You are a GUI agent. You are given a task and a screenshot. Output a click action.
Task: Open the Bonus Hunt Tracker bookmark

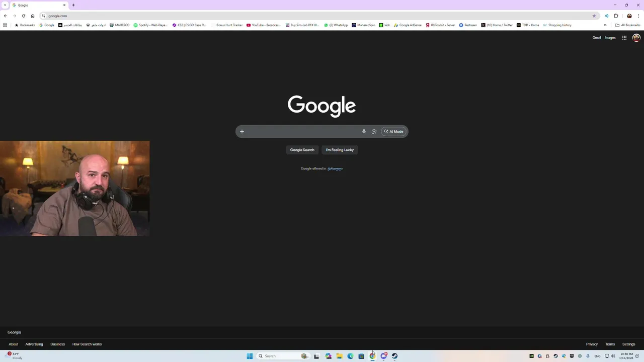coord(227,25)
